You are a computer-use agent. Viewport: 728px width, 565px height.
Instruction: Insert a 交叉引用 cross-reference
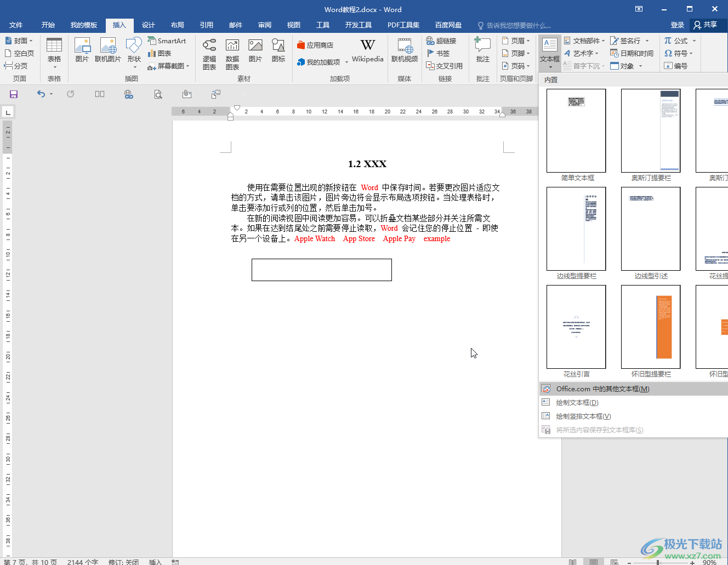(445, 66)
